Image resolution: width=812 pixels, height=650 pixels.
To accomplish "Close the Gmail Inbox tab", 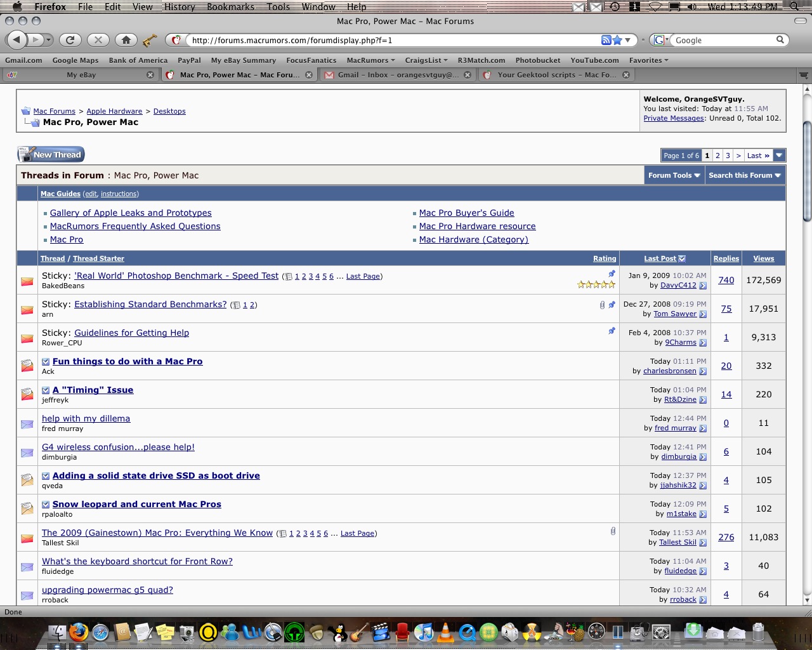I will tap(468, 75).
